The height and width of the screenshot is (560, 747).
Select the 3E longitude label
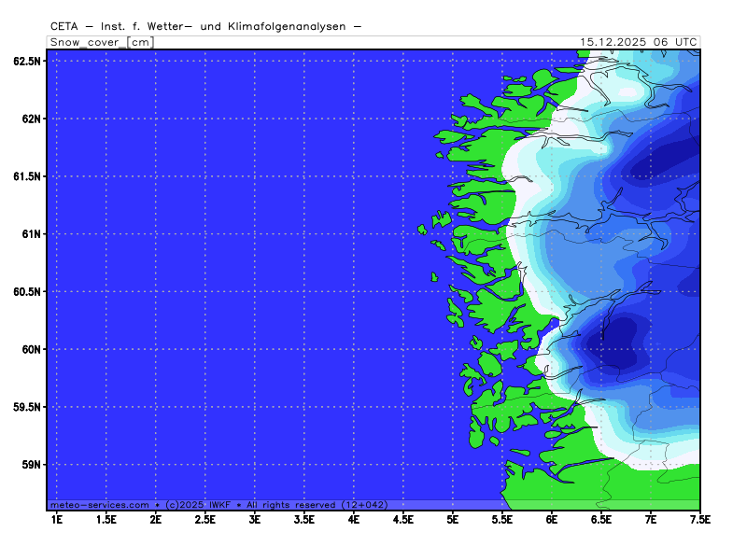click(x=255, y=518)
